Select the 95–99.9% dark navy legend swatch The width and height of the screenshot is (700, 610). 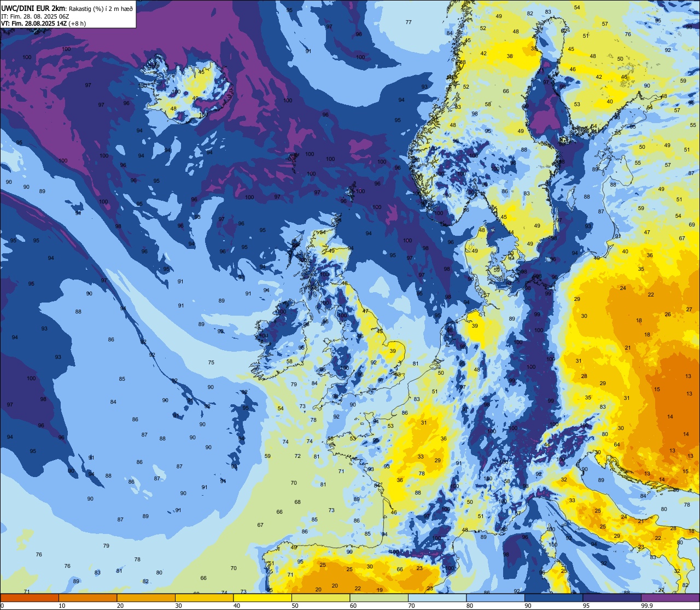pos(612,597)
